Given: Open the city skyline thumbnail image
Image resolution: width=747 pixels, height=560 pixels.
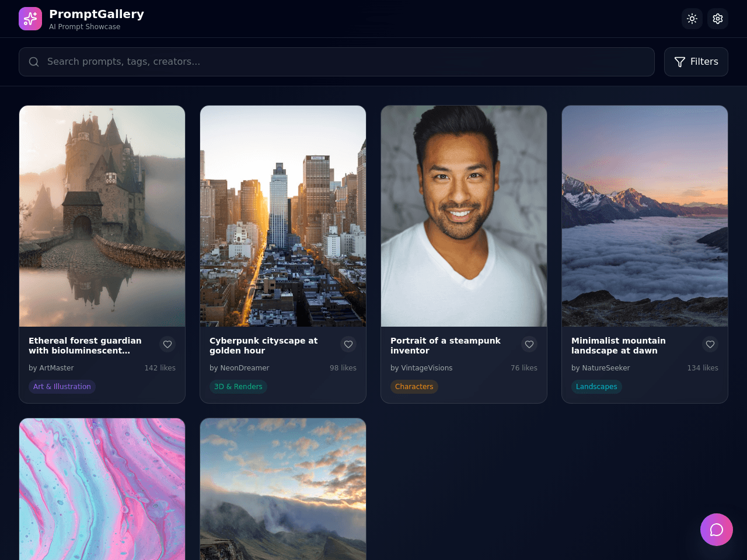Looking at the screenshot, I should click(x=283, y=216).
